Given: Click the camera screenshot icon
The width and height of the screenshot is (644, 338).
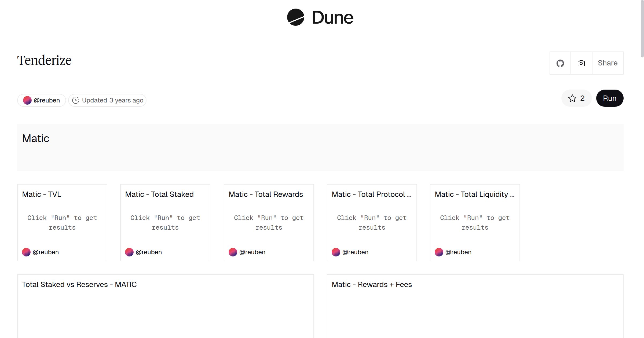Looking at the screenshot, I should tap(581, 63).
